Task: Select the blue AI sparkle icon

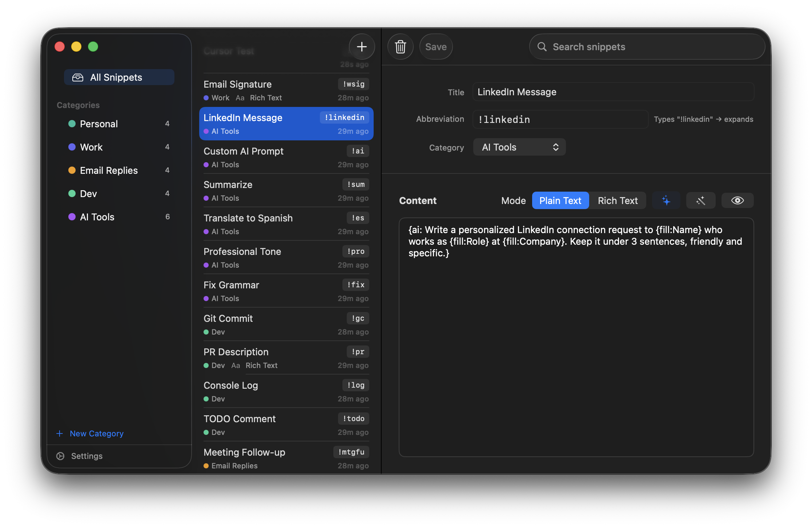Action: 666,200
